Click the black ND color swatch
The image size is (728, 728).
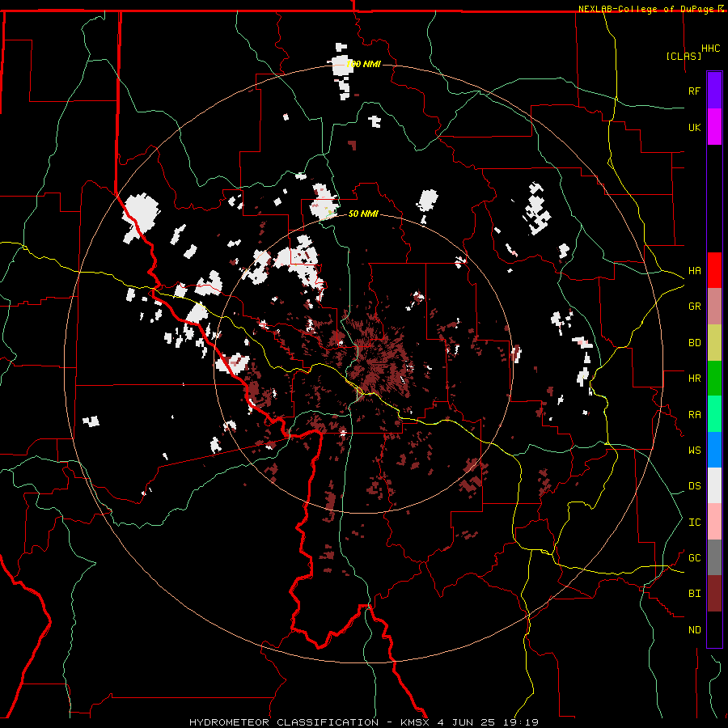(714, 629)
